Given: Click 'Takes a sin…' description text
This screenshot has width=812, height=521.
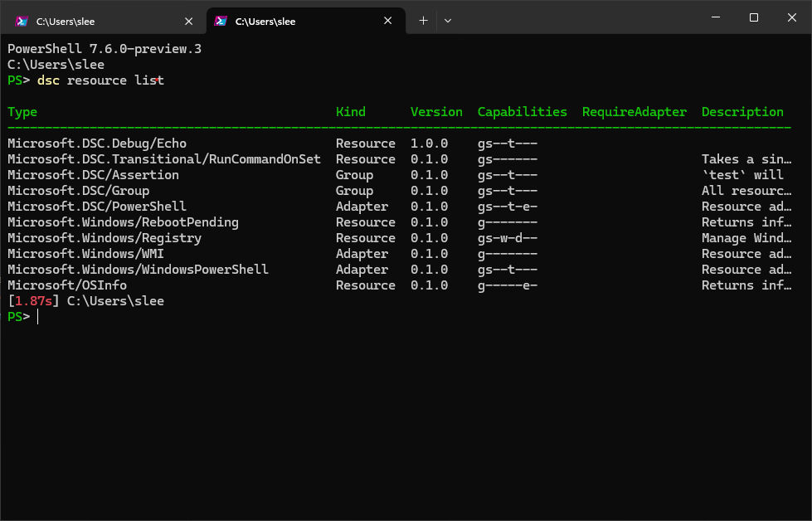Looking at the screenshot, I should click(746, 159).
